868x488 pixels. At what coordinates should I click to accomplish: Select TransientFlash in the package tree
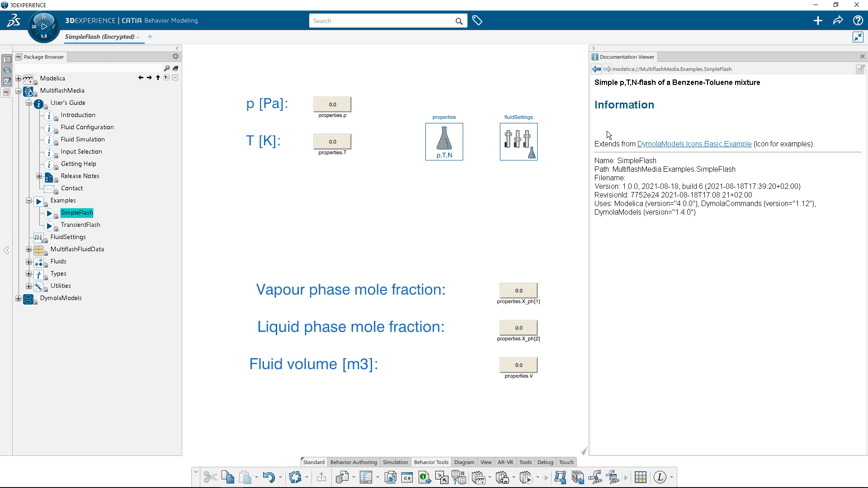(80, 225)
